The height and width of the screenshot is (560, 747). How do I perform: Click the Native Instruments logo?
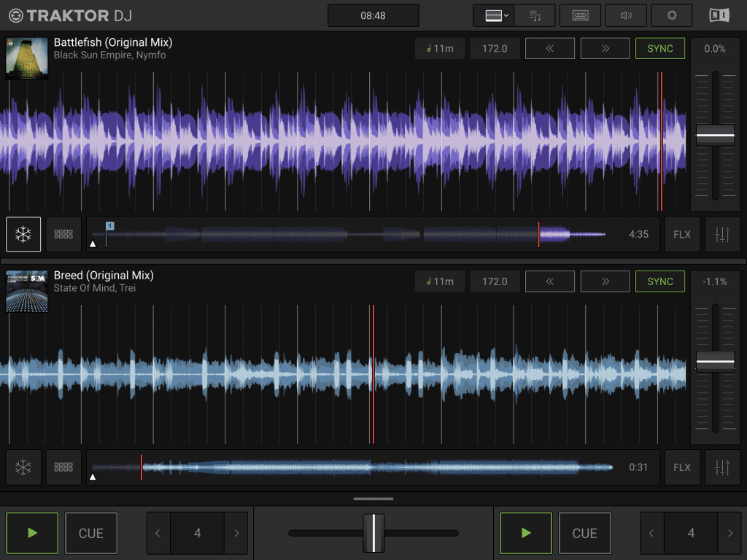coord(719,15)
